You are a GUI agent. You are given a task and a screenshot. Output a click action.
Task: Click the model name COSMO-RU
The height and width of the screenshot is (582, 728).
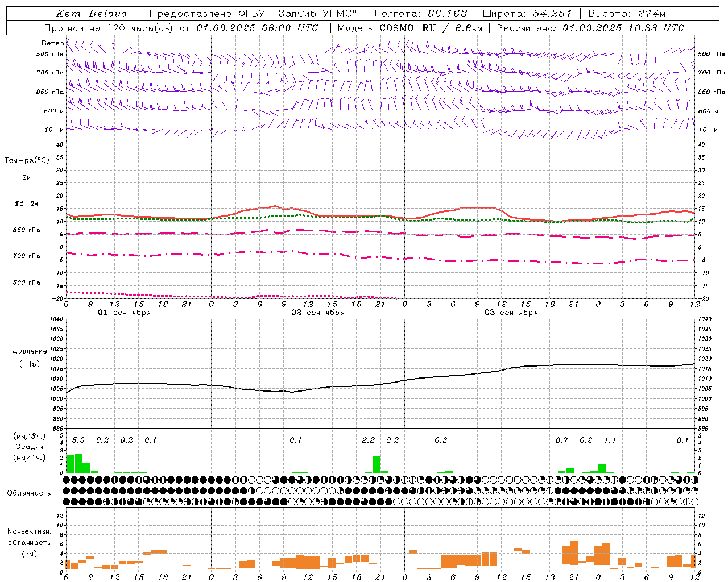click(x=408, y=28)
